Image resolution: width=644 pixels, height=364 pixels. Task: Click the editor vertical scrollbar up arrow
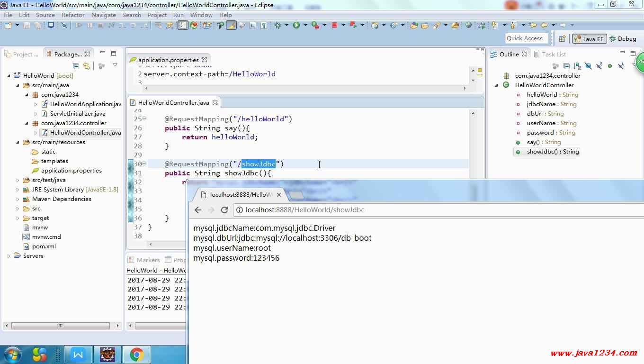(x=473, y=113)
